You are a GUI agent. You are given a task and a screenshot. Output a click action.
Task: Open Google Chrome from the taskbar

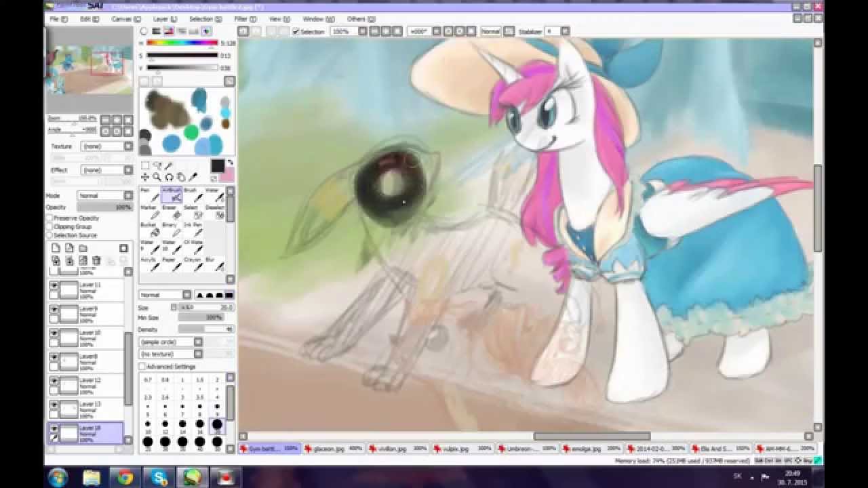(x=125, y=477)
